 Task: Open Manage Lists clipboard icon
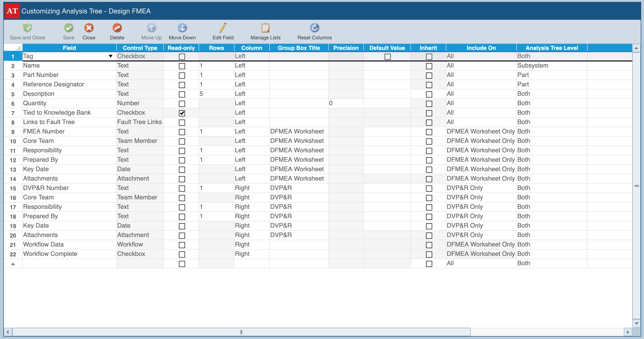click(265, 28)
